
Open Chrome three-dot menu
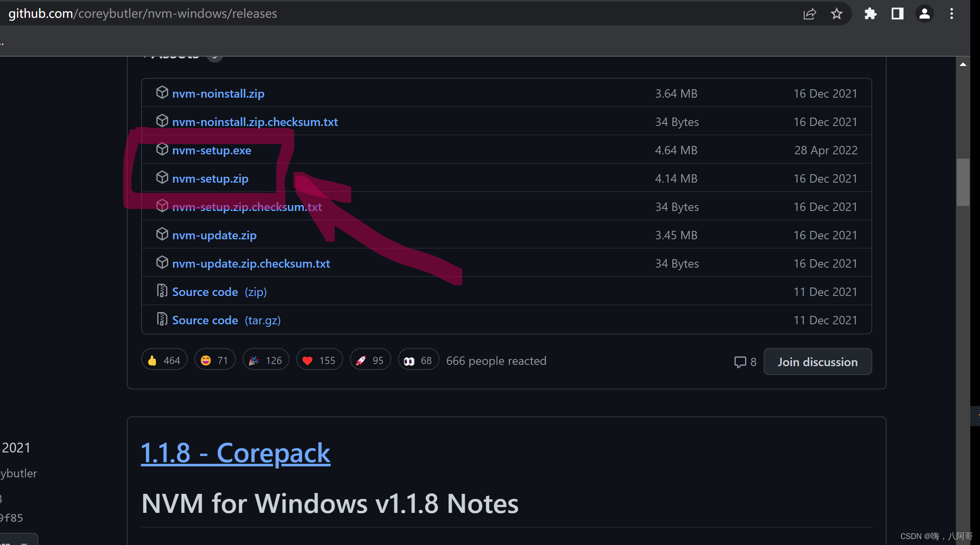point(951,14)
